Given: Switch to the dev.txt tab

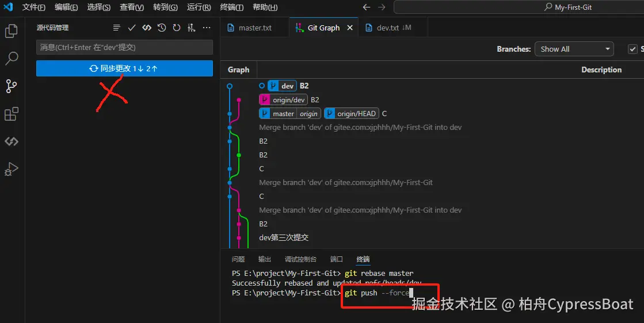Looking at the screenshot, I should pyautogui.click(x=394, y=28).
